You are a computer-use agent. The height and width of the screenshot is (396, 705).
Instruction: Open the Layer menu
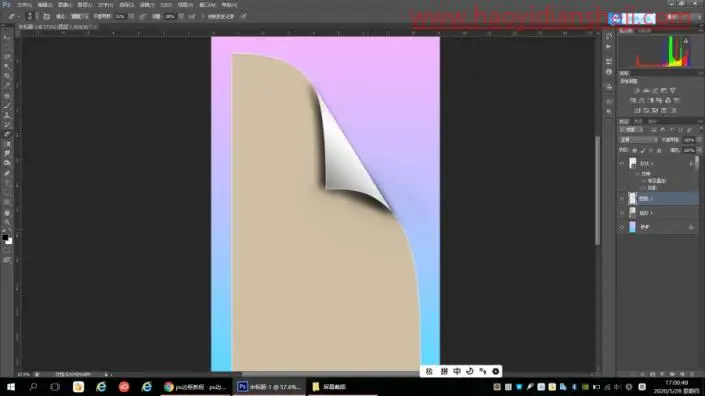[x=85, y=5]
